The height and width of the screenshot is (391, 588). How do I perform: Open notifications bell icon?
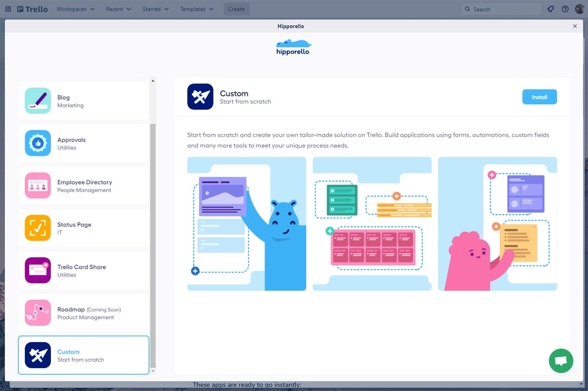[551, 9]
